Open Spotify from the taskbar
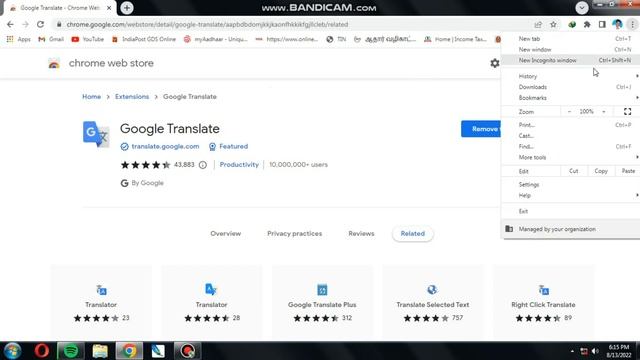This screenshot has width=640, height=360. coord(71,351)
